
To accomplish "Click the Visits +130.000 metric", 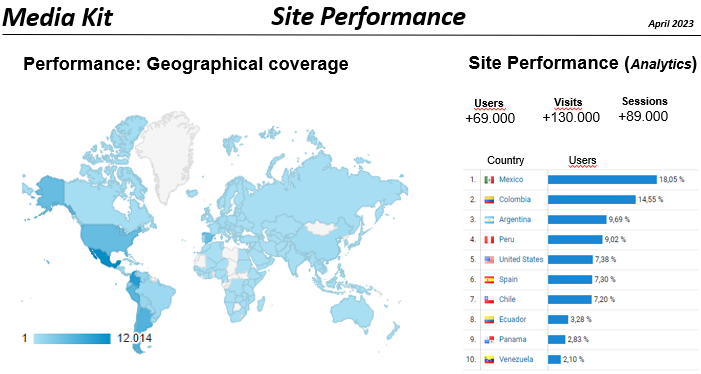I will [570, 110].
